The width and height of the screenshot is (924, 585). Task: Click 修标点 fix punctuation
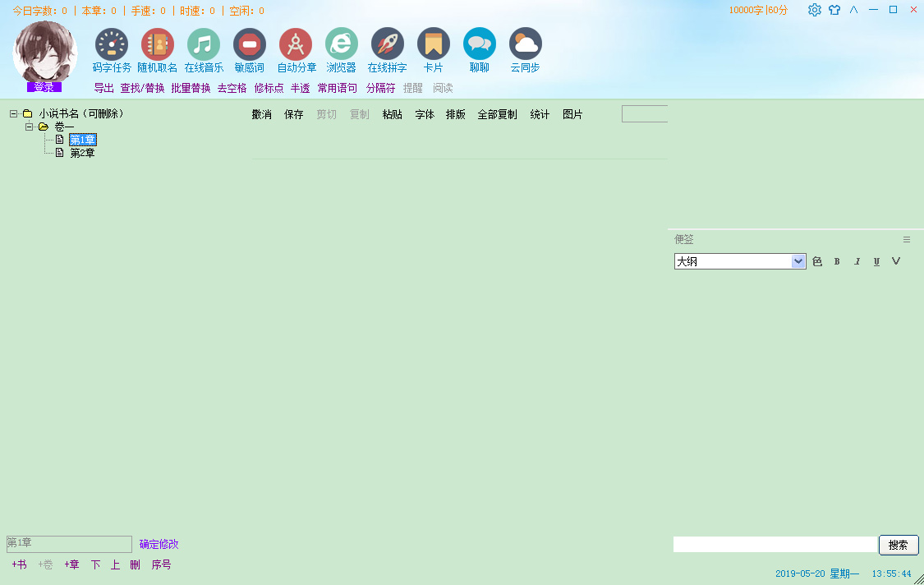(x=269, y=88)
